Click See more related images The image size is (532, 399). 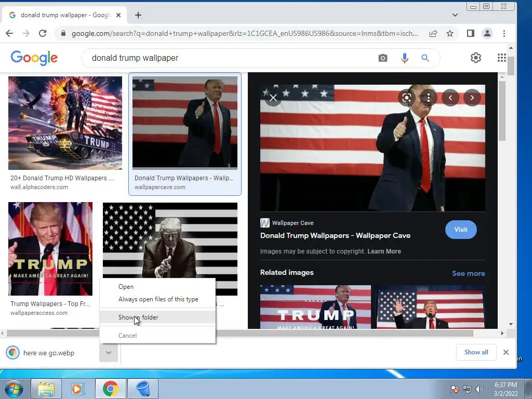[468, 273]
